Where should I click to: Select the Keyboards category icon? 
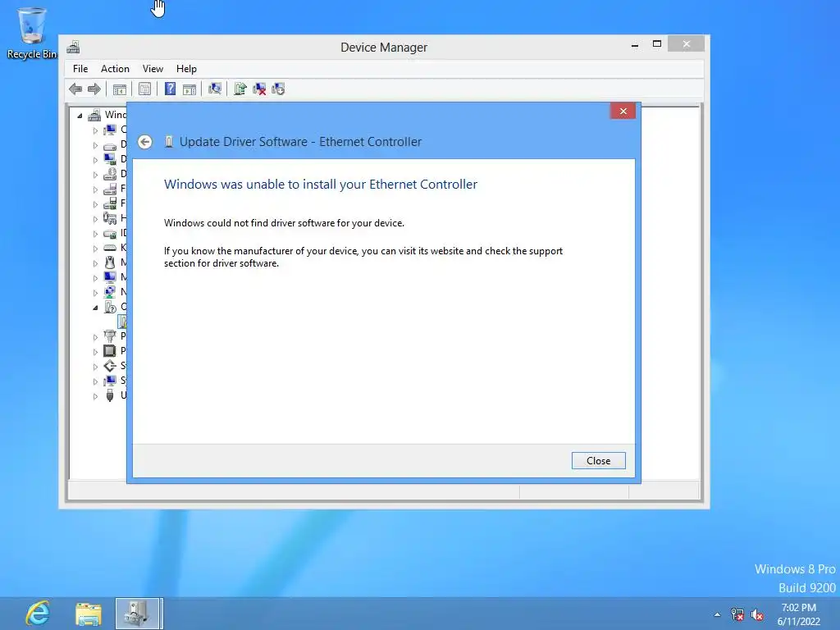pos(110,248)
